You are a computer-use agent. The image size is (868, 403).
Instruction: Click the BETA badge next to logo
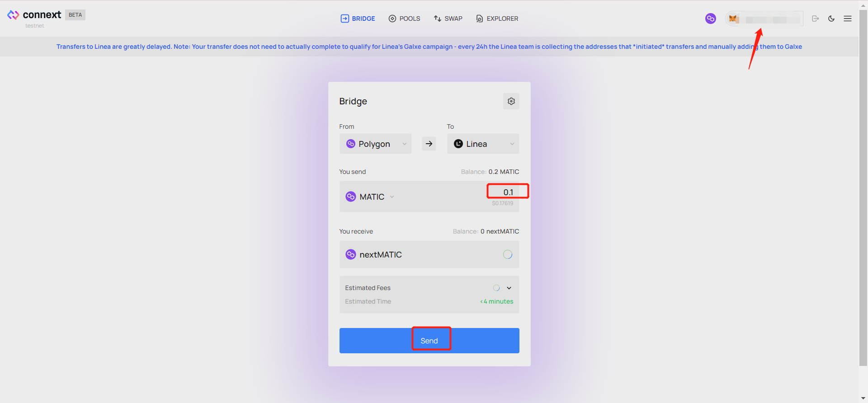(x=75, y=15)
